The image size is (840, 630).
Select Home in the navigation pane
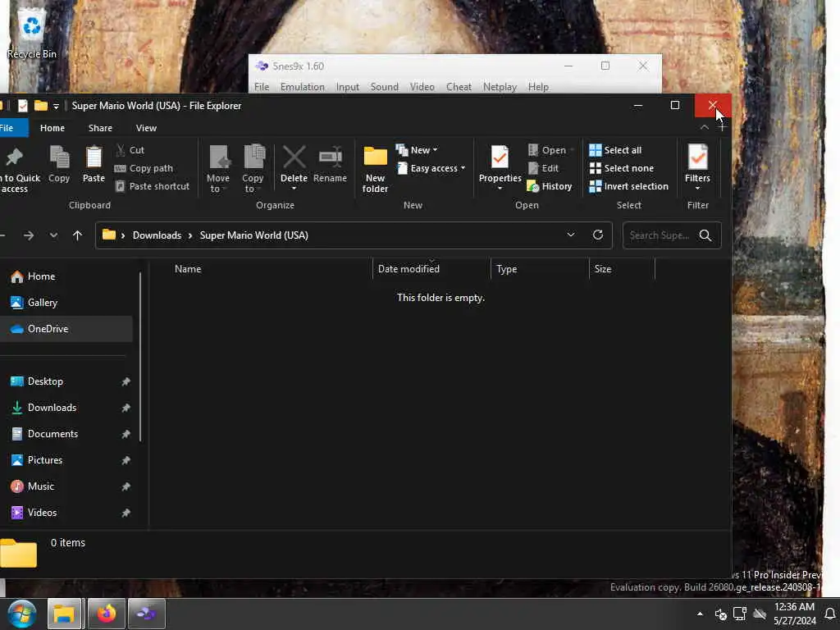(66, 276)
